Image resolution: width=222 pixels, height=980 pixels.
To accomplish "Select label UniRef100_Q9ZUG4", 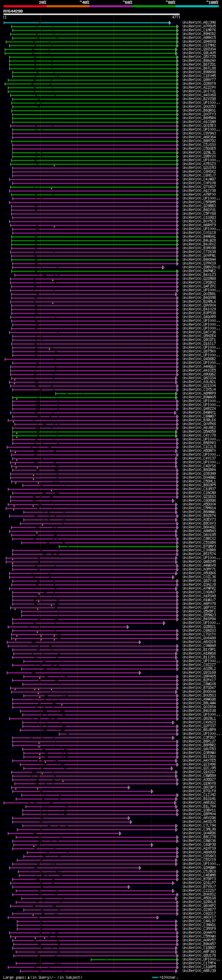I will pyautogui.click(x=199, y=49).
